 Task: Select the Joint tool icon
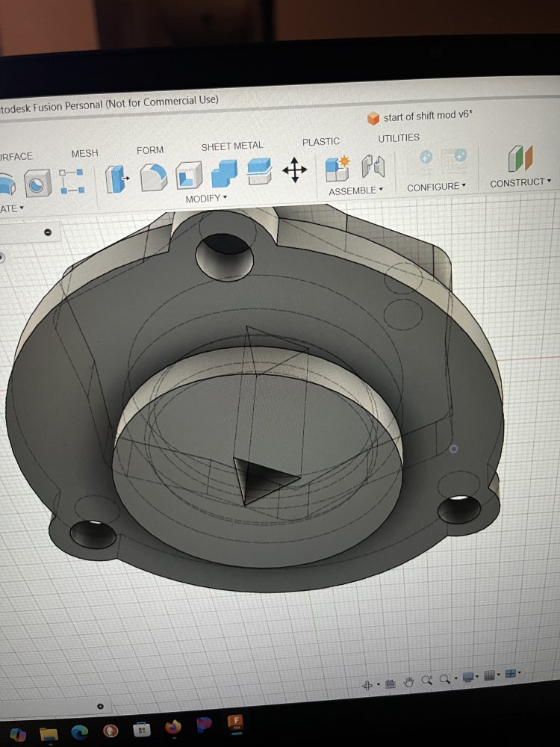tap(373, 166)
